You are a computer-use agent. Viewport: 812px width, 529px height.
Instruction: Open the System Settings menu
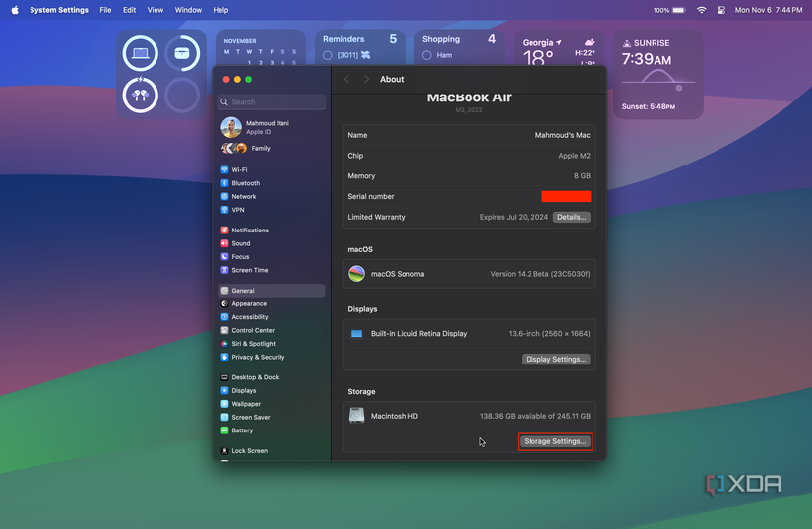[x=59, y=10]
